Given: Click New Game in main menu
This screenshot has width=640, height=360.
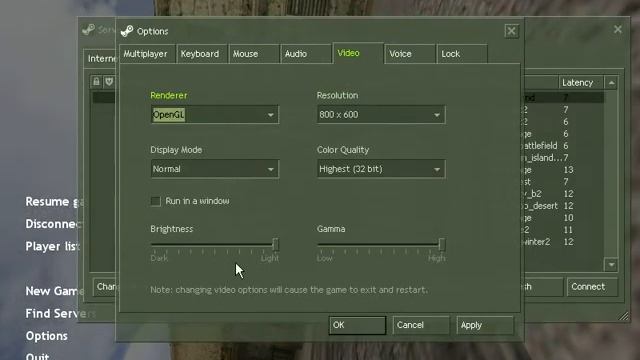Looking at the screenshot, I should [55, 291].
